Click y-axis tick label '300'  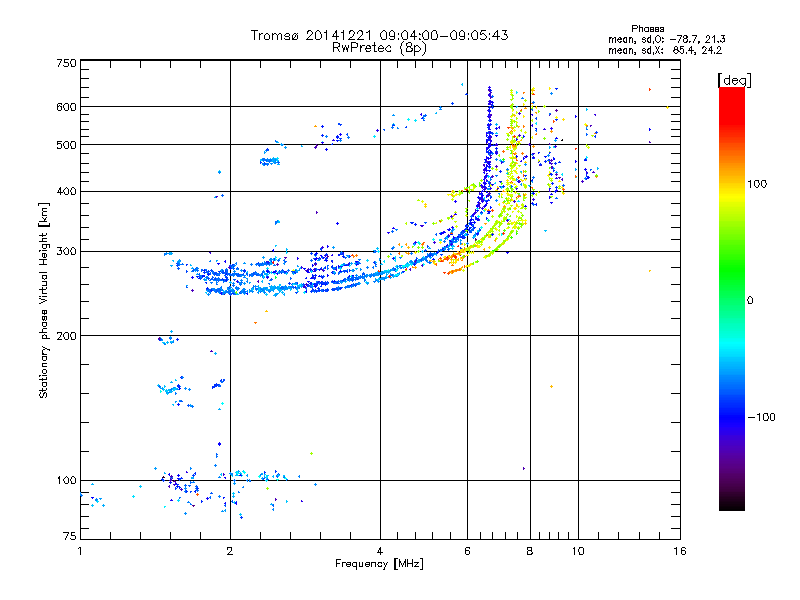[x=66, y=251]
